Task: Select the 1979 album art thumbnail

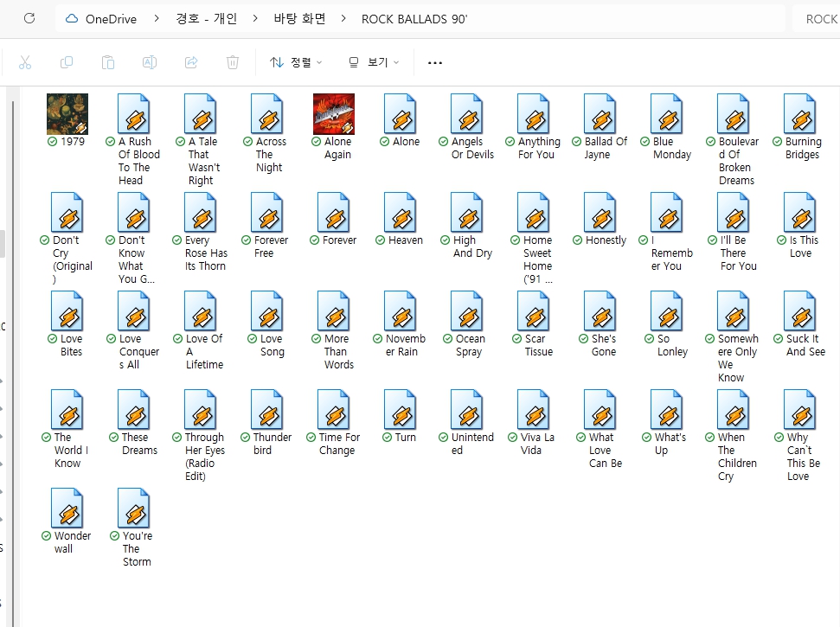Action: point(67,114)
